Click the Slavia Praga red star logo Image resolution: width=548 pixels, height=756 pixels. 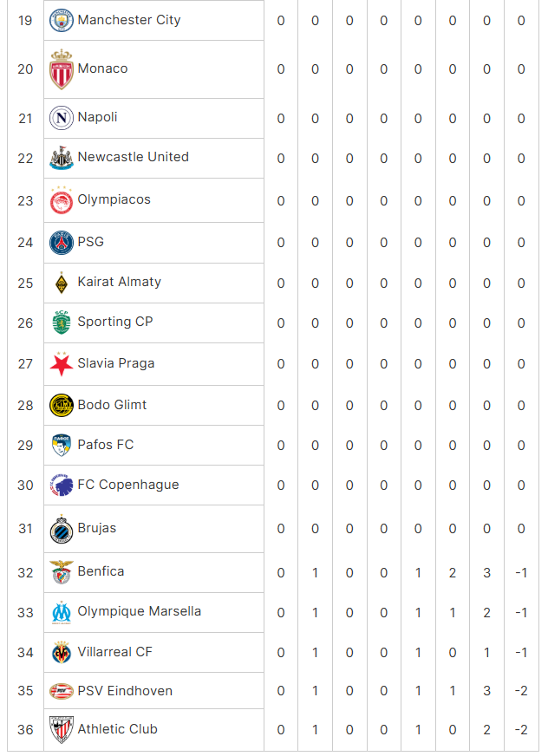point(62,364)
